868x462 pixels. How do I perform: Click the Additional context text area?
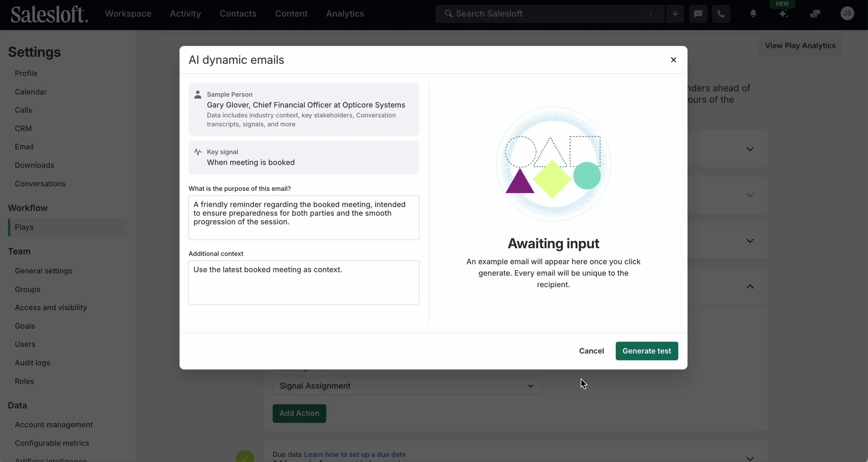point(304,283)
